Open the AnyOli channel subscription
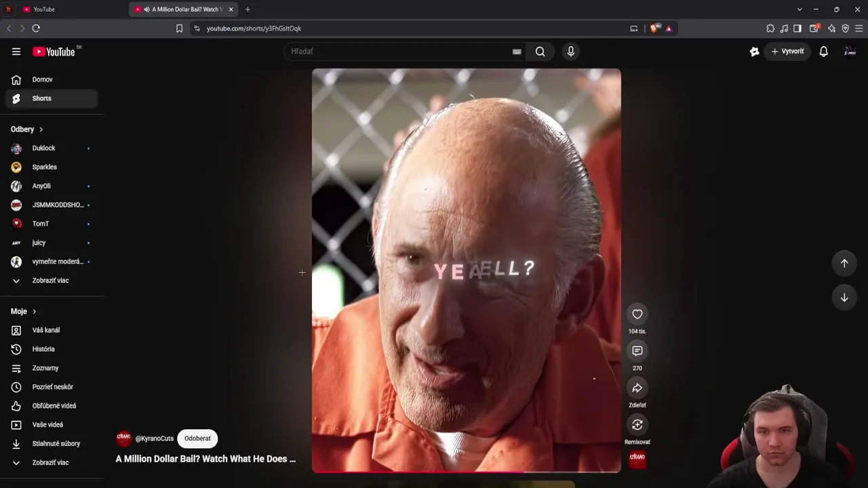This screenshot has height=488, width=868. pos(52,186)
